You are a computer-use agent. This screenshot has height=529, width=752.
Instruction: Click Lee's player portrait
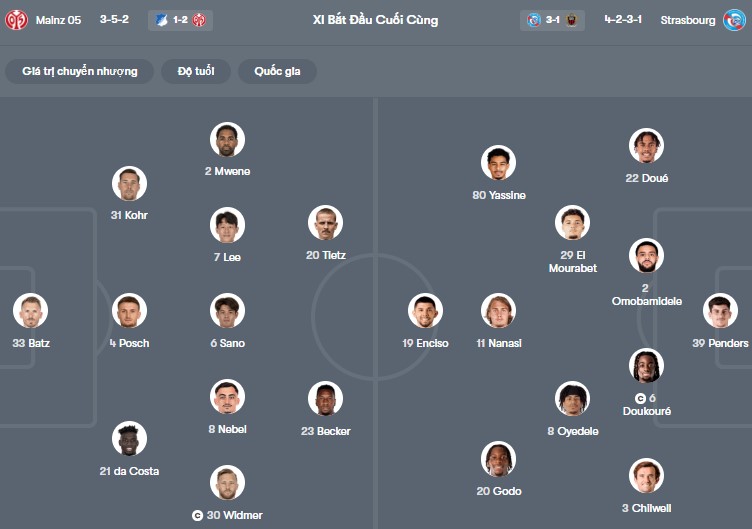pyautogui.click(x=227, y=225)
